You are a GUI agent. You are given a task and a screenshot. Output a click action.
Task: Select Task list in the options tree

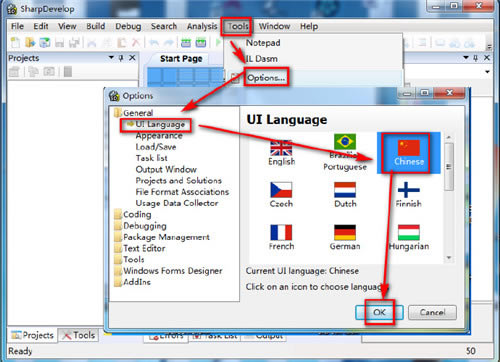(x=151, y=158)
